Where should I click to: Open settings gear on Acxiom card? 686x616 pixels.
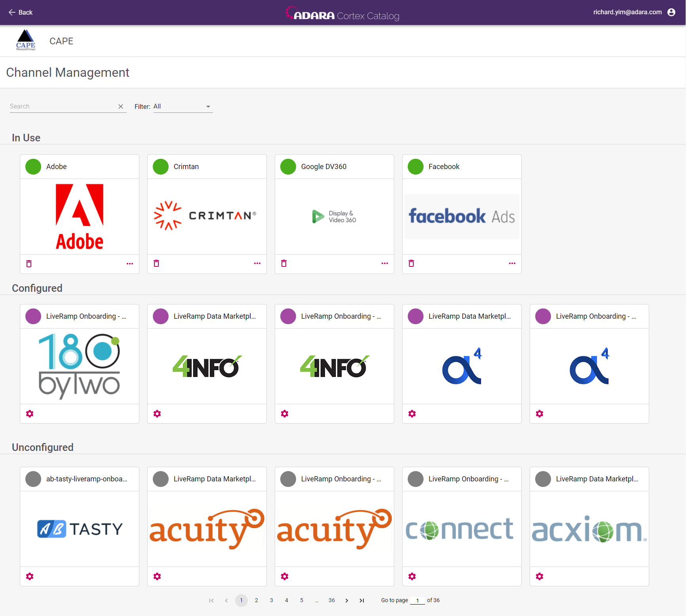[540, 576]
